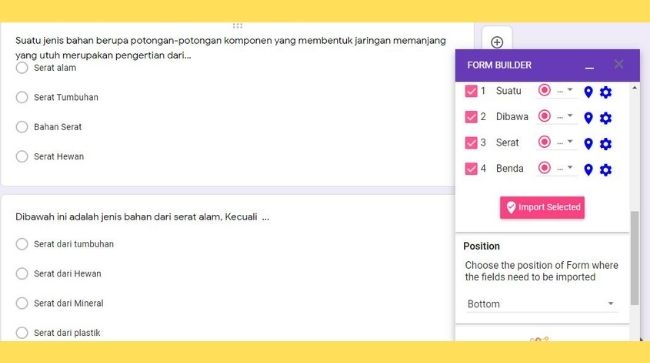Screen dimensions: 650x363
Task: Grab the drag handle above first question
Action: tap(238, 26)
